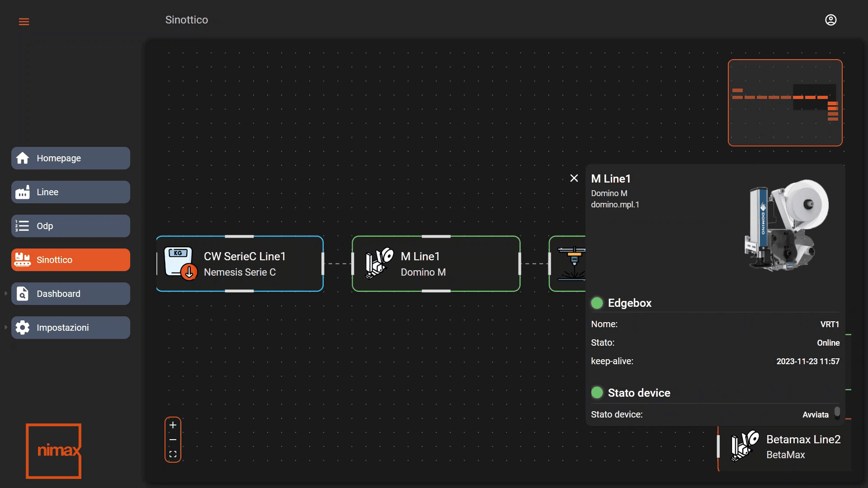Viewport: 868px width, 488px height.
Task: Click the Online status value
Action: point(828,343)
